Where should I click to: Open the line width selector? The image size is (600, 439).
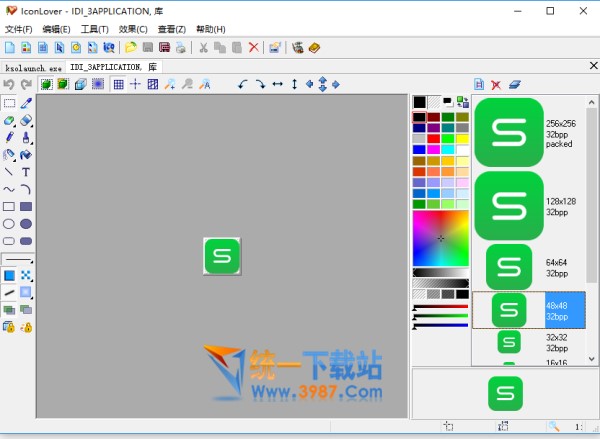[18, 260]
